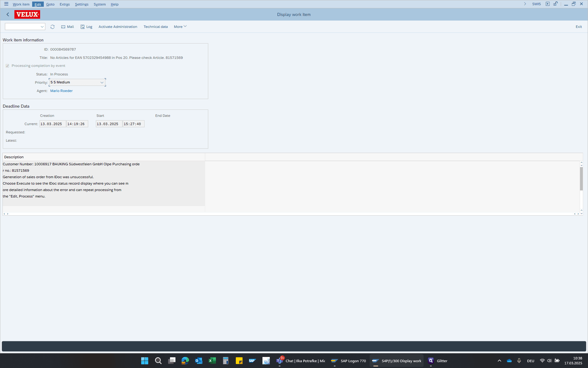
Task: Expand the More dropdown menu
Action: tap(180, 27)
